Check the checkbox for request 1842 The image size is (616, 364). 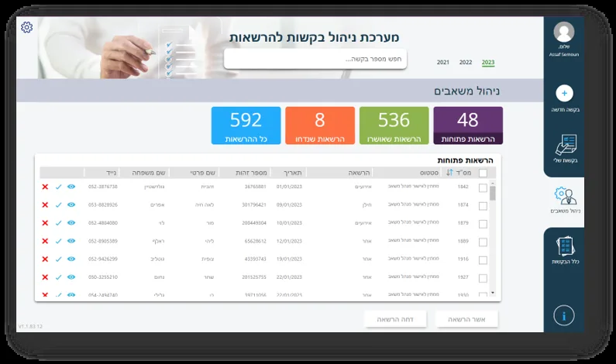tap(484, 188)
